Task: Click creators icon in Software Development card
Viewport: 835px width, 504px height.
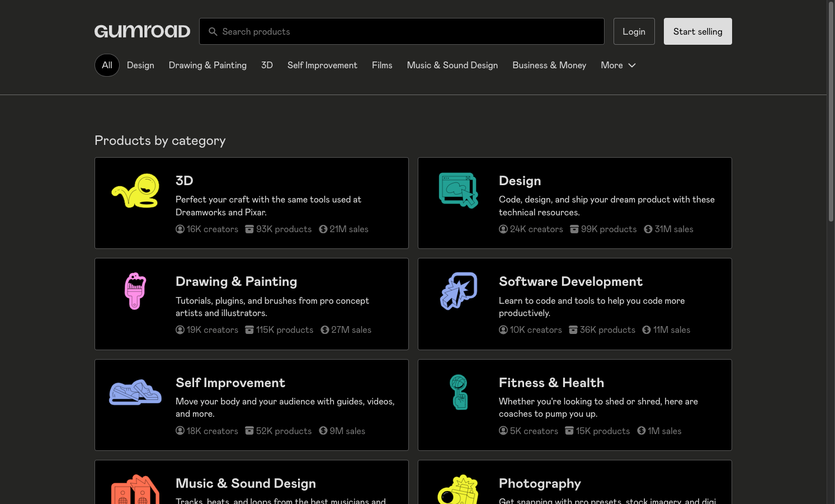Action: click(x=503, y=330)
